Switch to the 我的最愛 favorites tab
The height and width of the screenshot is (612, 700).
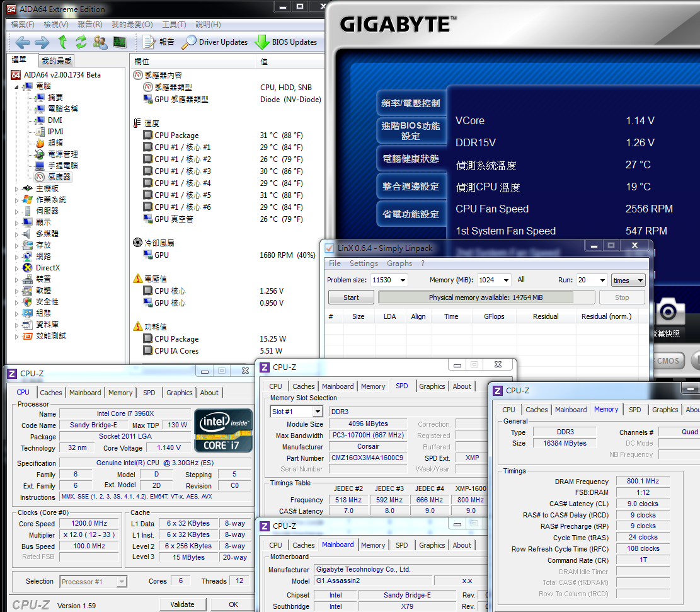point(56,61)
